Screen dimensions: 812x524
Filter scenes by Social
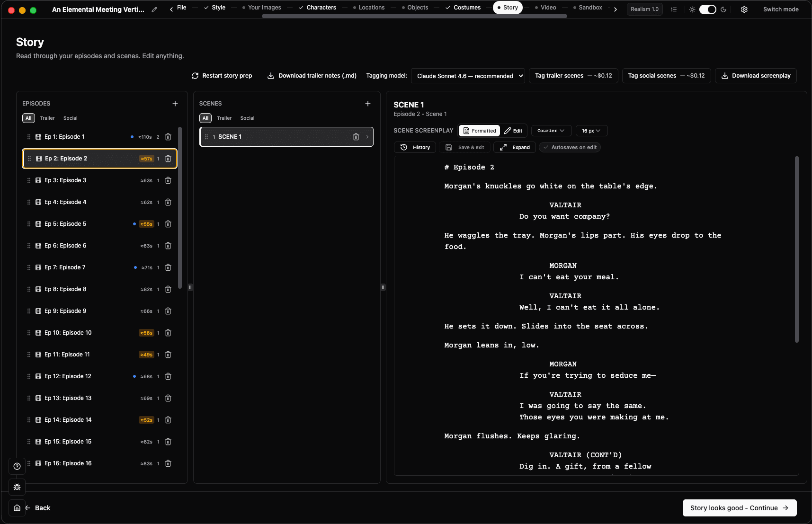(247, 118)
